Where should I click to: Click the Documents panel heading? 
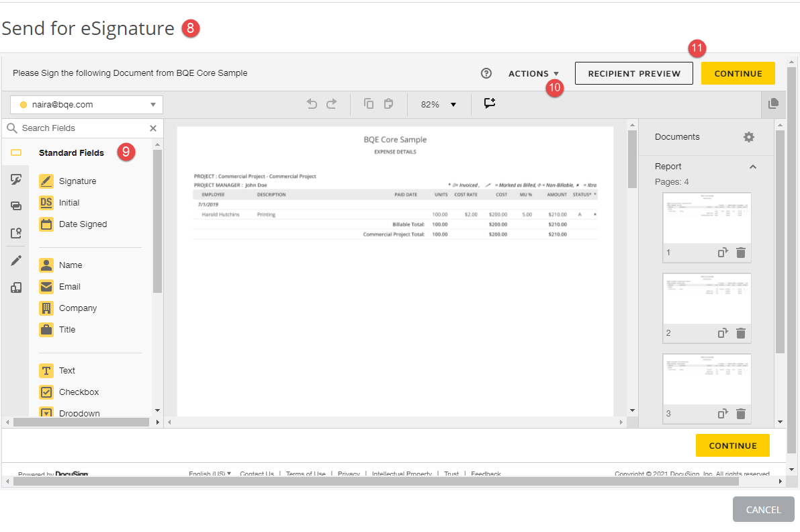677,137
